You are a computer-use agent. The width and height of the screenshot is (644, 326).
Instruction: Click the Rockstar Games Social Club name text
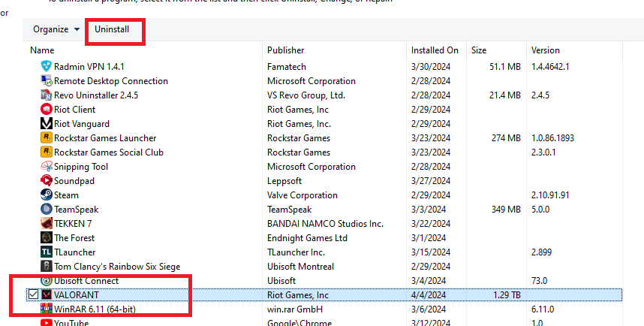click(x=109, y=152)
